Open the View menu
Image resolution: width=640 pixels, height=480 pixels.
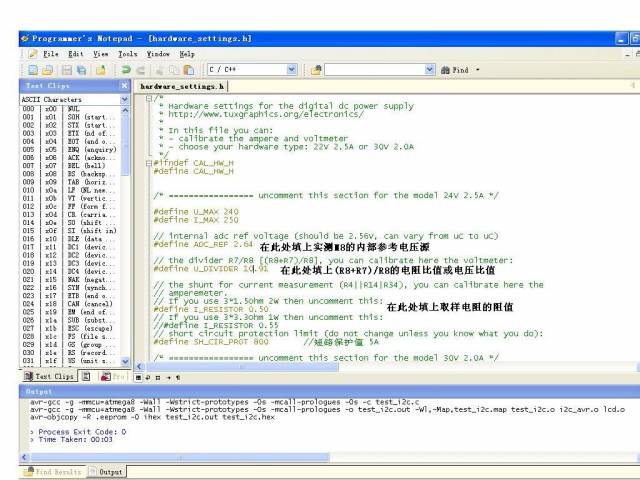pos(101,54)
